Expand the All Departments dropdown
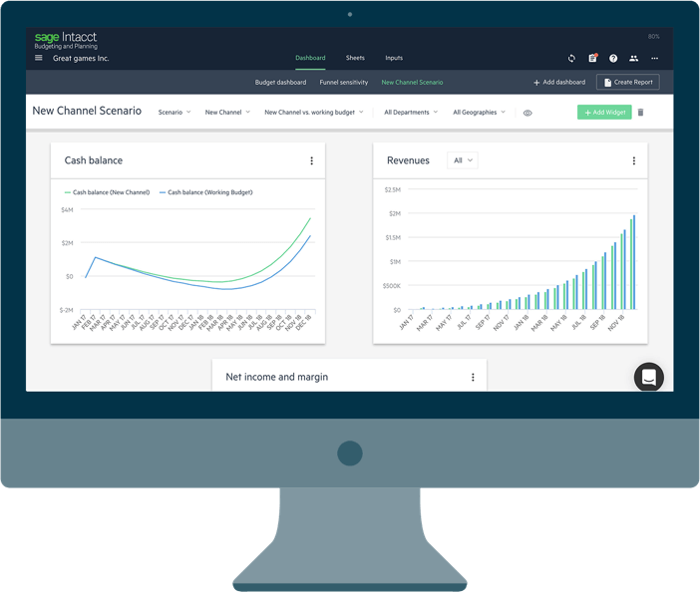The image size is (700, 592). point(410,113)
